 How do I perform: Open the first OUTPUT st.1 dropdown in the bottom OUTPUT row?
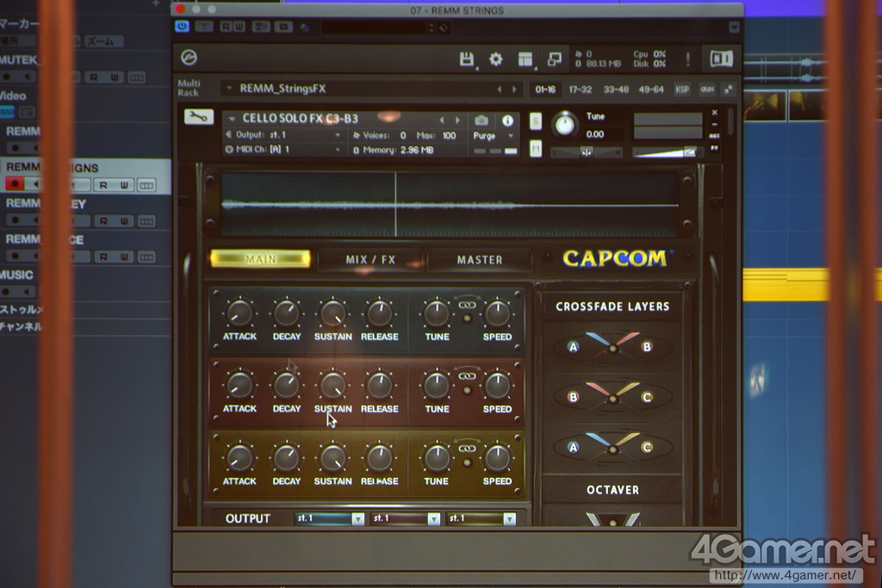pyautogui.click(x=330, y=518)
